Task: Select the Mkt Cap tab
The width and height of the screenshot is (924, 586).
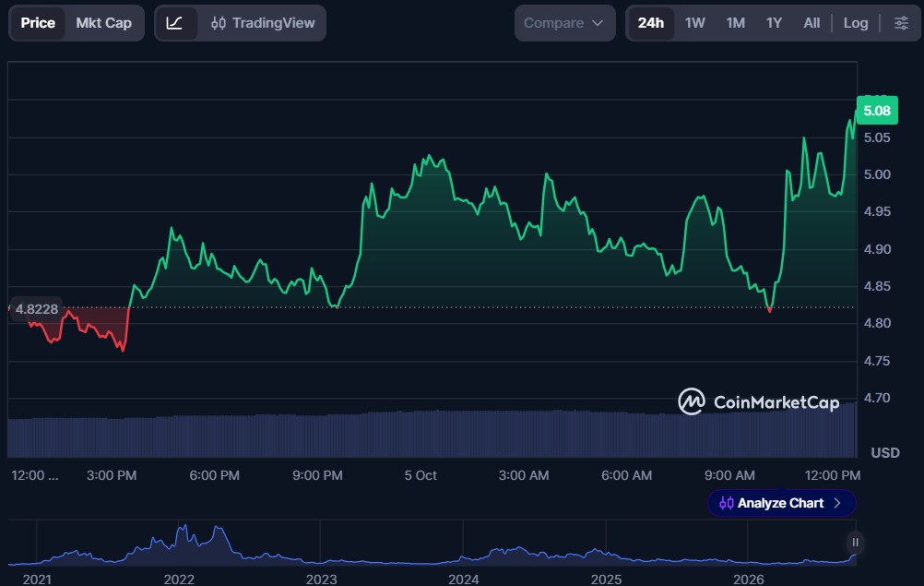Action: (x=103, y=23)
